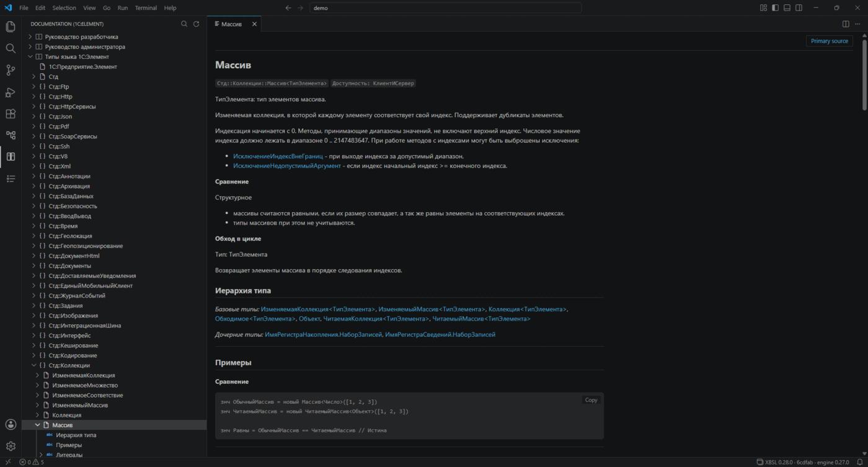
Task: Collapse the Стд::Коллекции namespace
Action: coord(34,365)
